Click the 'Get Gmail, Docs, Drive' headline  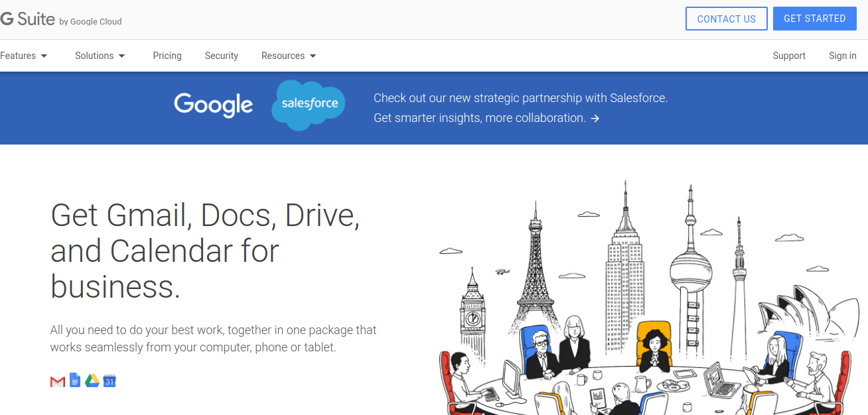coord(205,251)
